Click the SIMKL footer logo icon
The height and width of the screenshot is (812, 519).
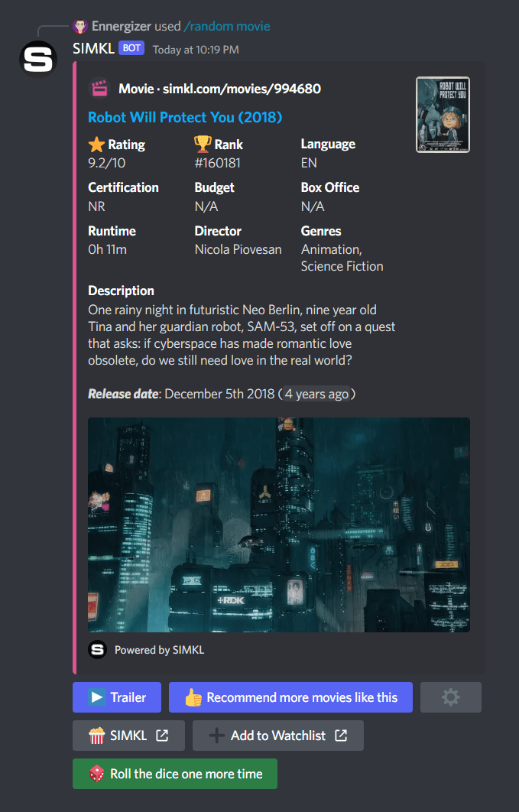(x=97, y=650)
